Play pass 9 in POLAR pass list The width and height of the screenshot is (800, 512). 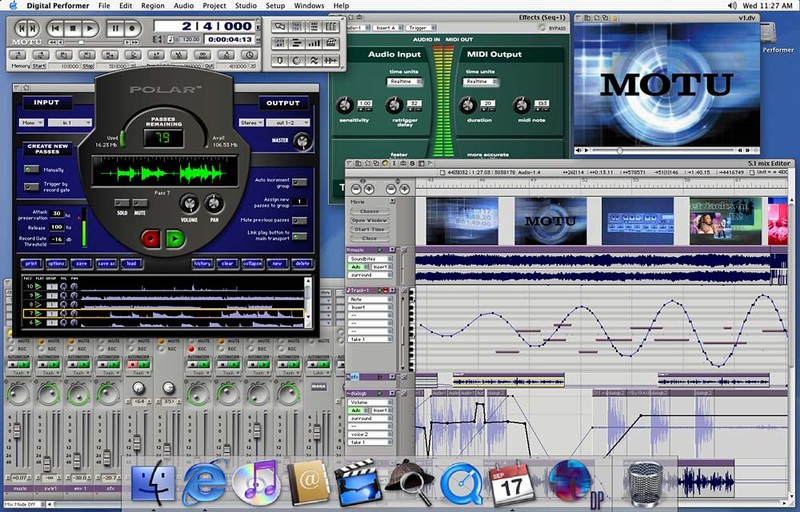point(38,295)
